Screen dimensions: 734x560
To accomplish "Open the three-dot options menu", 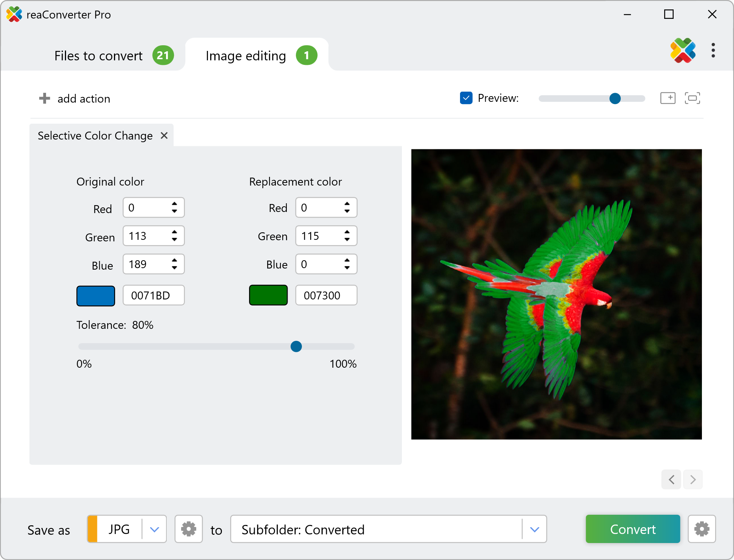I will coord(713,51).
